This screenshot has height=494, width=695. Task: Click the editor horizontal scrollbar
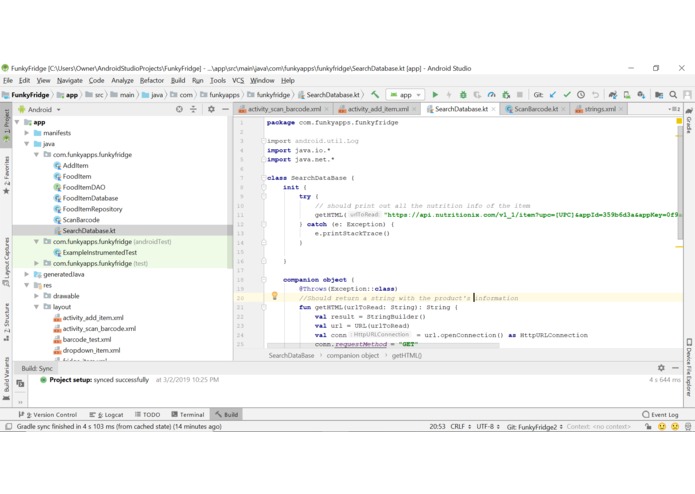[383, 345]
